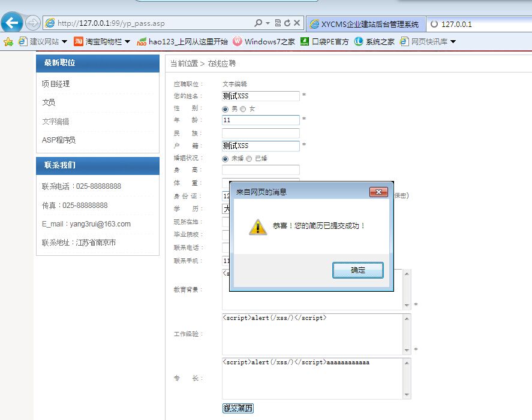Select the 女 gender radio button
Image resolution: width=532 pixels, height=420 pixels.
243,109
